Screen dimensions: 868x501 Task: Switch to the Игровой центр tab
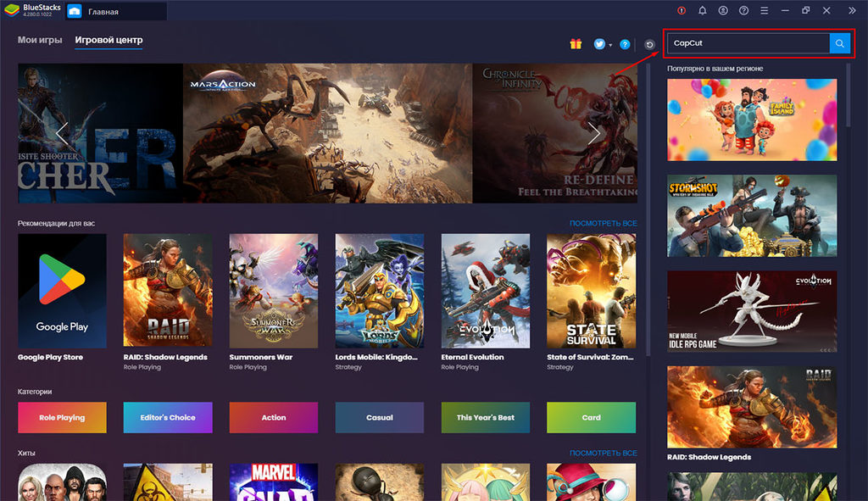click(108, 41)
